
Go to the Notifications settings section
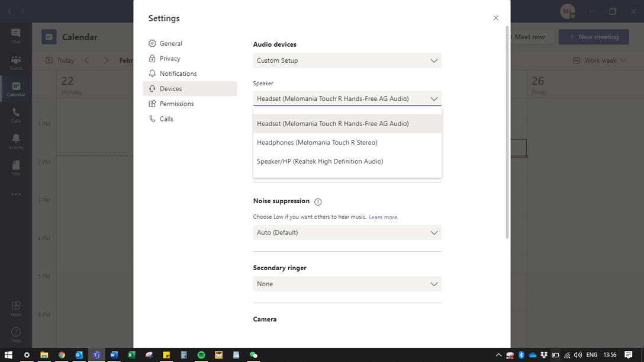(x=178, y=74)
